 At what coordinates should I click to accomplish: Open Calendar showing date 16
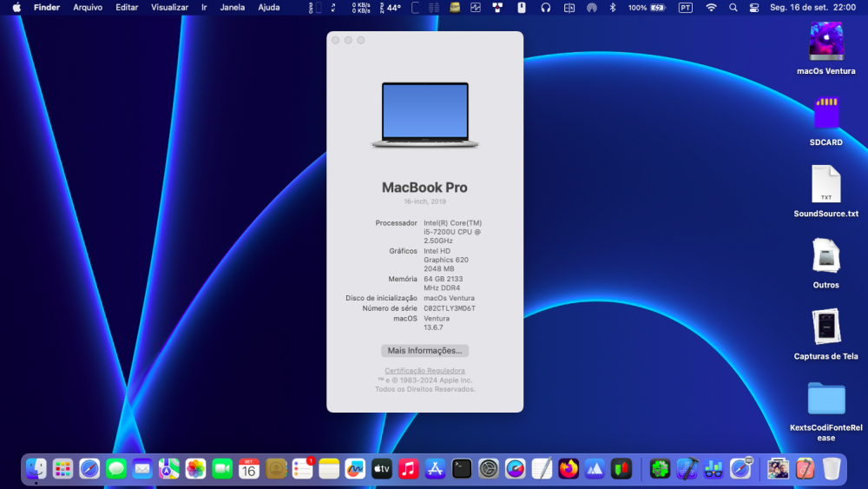(x=248, y=469)
